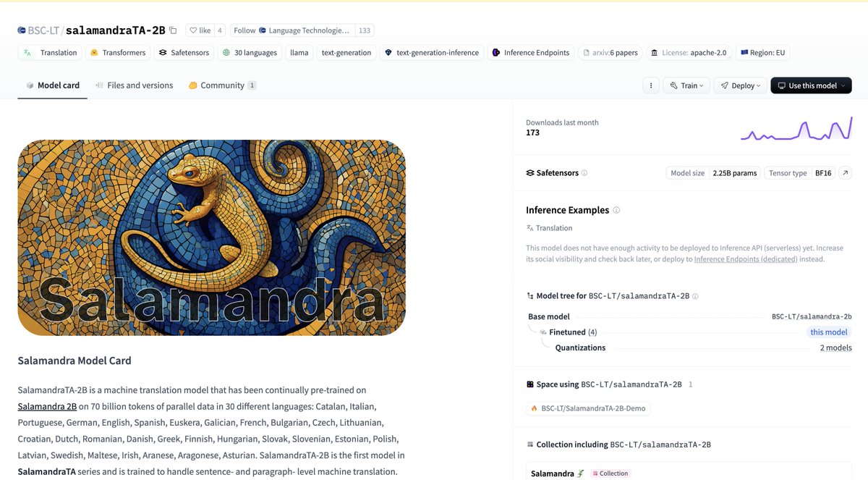
Task: Open the salamandraTA-2B title link
Action: (115, 30)
